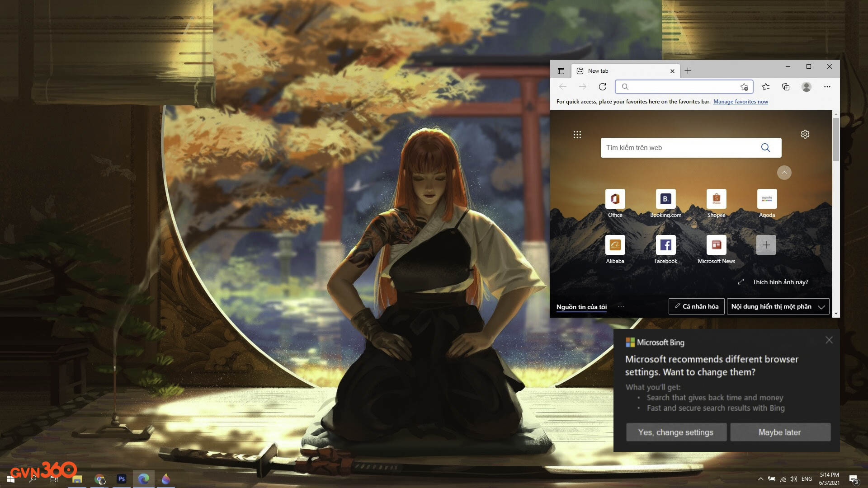Screen dimensions: 868x488
Task: Expand the 'Nội dung hiển thị một phần' dropdown
Action: pos(778,306)
